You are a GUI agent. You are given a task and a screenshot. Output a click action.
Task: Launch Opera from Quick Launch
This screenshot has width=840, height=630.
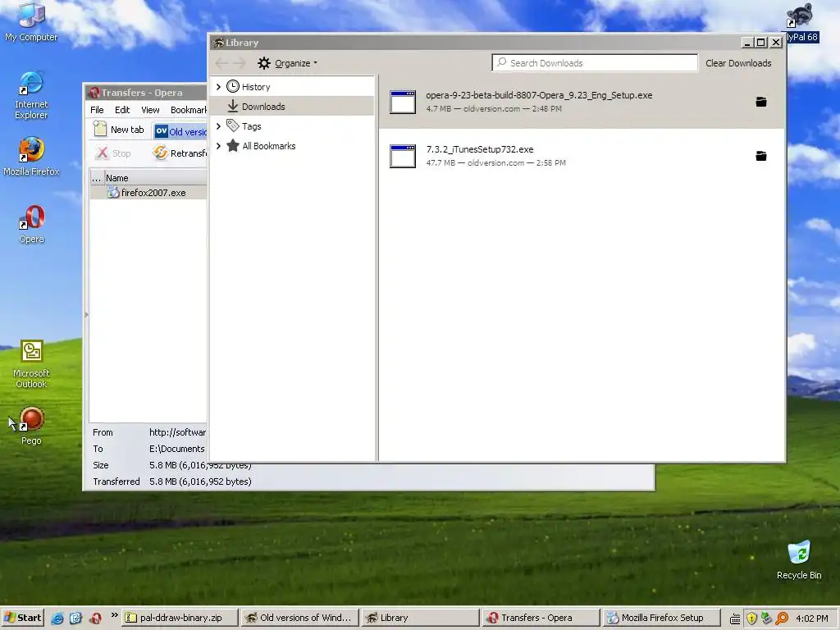click(95, 619)
